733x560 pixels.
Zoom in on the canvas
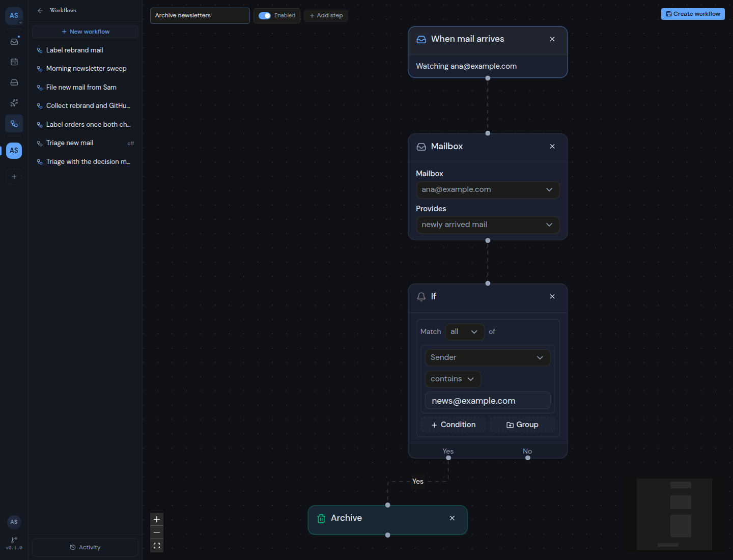point(157,519)
